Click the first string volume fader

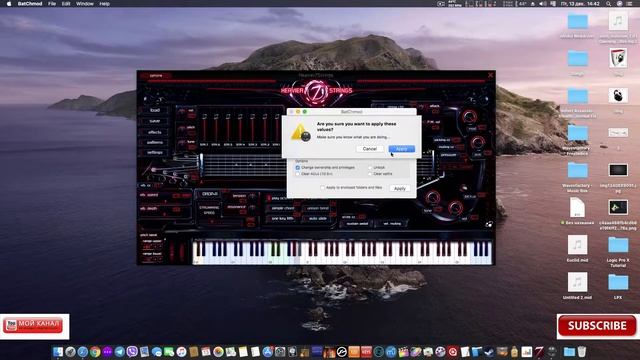click(x=204, y=127)
